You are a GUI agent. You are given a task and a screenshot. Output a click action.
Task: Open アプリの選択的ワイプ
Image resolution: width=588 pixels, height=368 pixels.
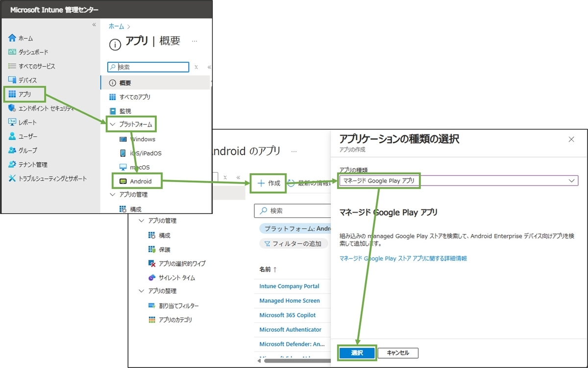click(x=177, y=263)
